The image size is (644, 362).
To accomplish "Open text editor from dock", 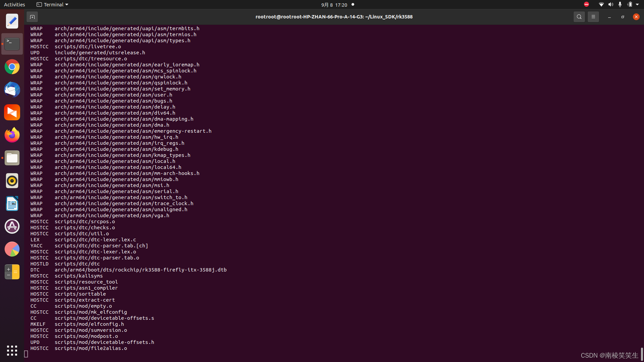I will pyautogui.click(x=12, y=21).
